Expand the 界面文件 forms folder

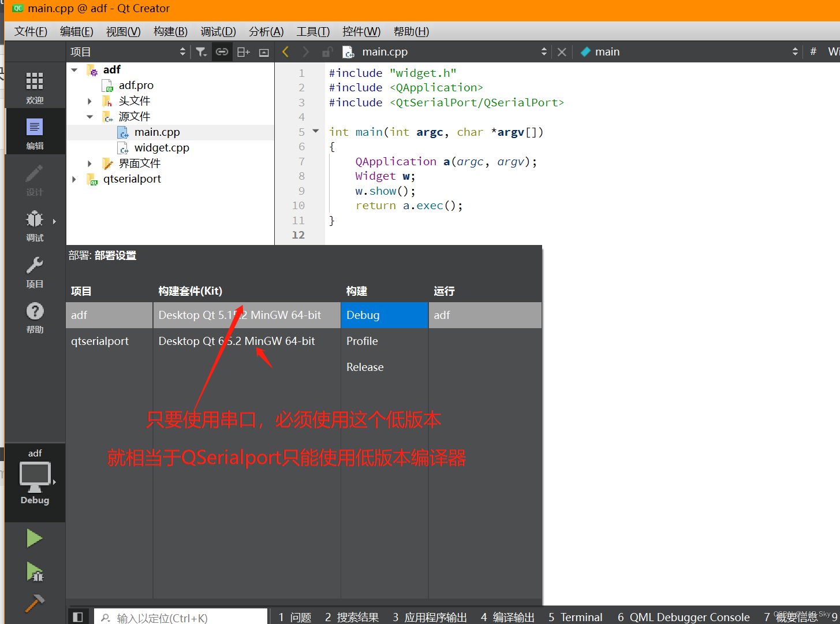pos(89,164)
